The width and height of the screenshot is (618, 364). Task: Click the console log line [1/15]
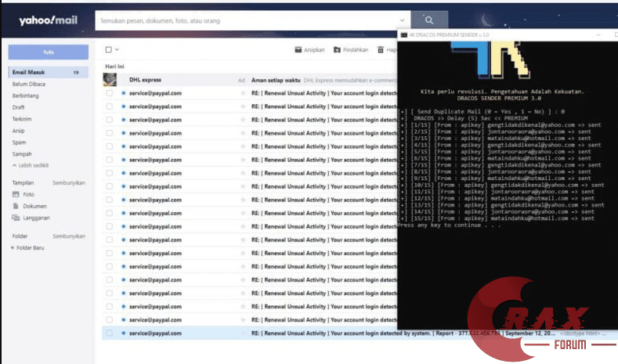[500, 125]
